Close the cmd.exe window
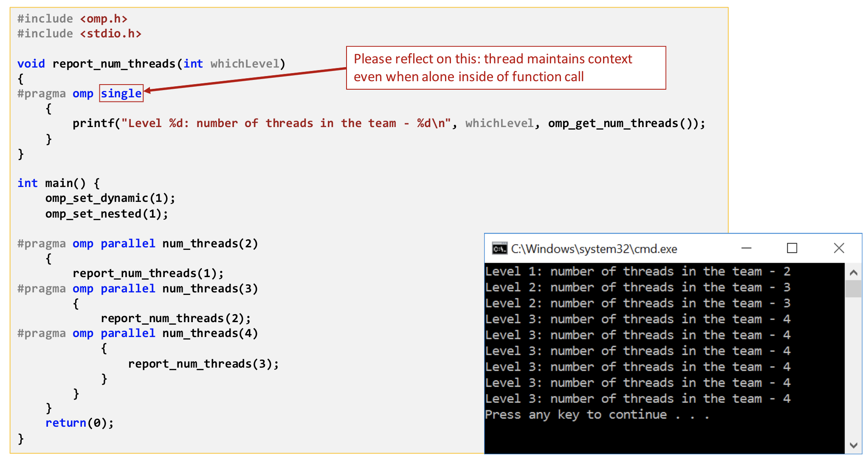The width and height of the screenshot is (868, 459). tap(839, 248)
